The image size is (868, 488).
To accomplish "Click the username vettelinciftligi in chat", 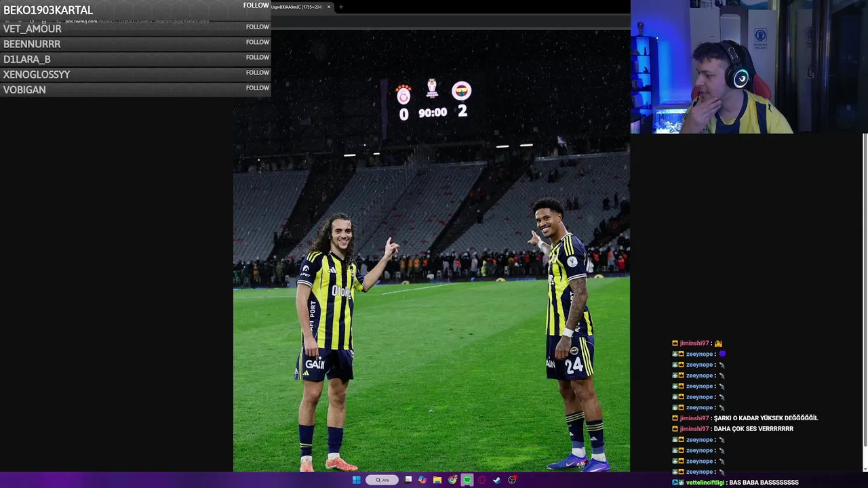I will pyautogui.click(x=705, y=483).
